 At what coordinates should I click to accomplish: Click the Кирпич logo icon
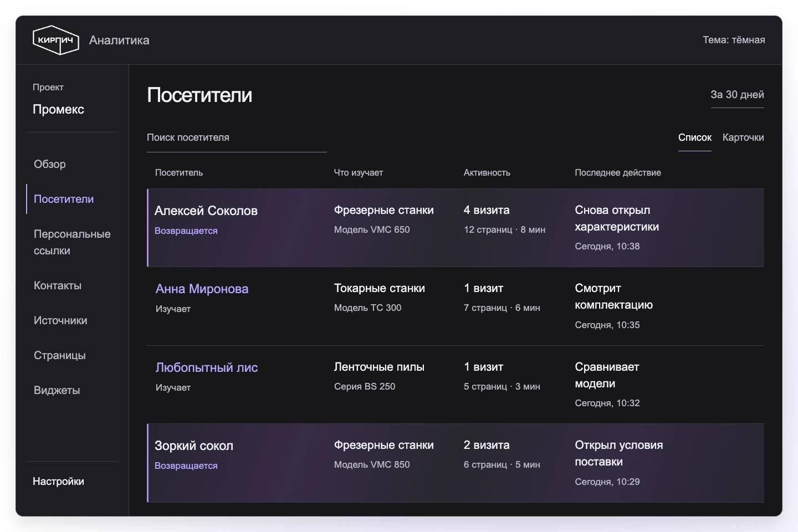point(56,40)
